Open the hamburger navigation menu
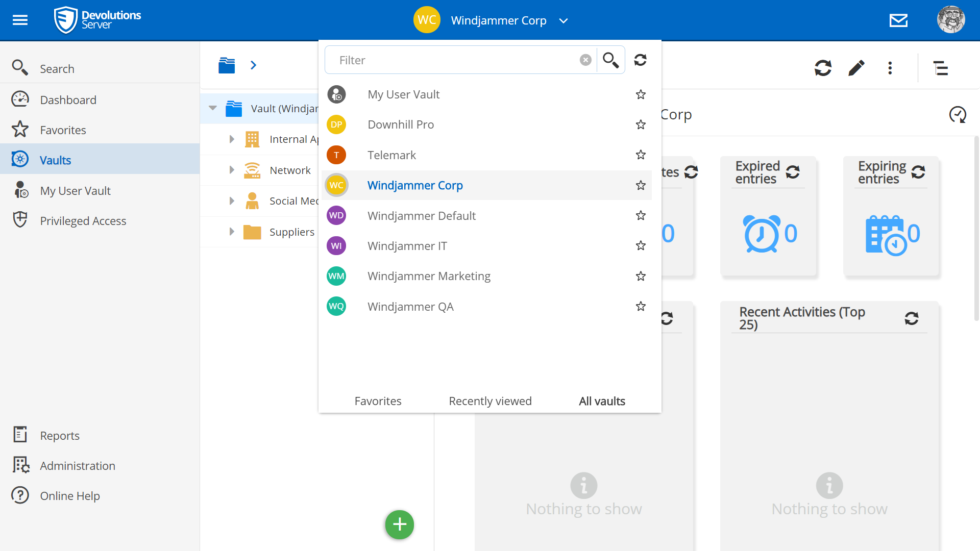 (x=20, y=20)
